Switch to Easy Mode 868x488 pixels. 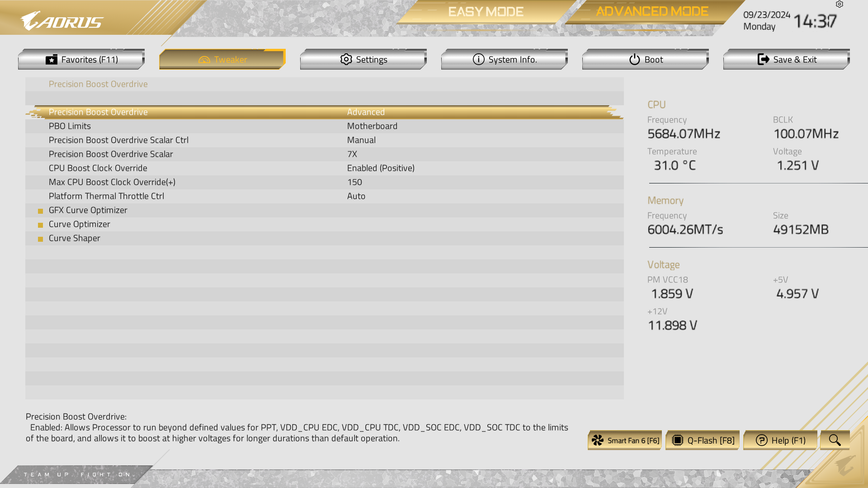[486, 12]
